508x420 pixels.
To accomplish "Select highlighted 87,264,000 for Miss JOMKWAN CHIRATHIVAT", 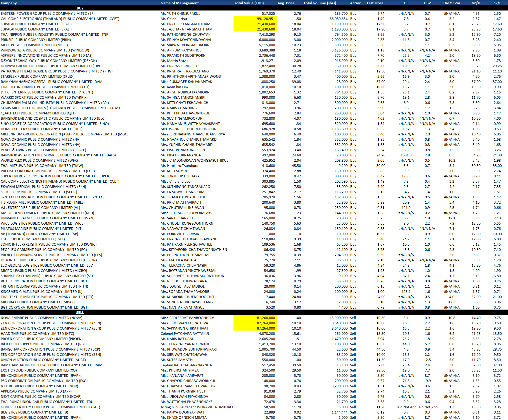I will 255,323.
